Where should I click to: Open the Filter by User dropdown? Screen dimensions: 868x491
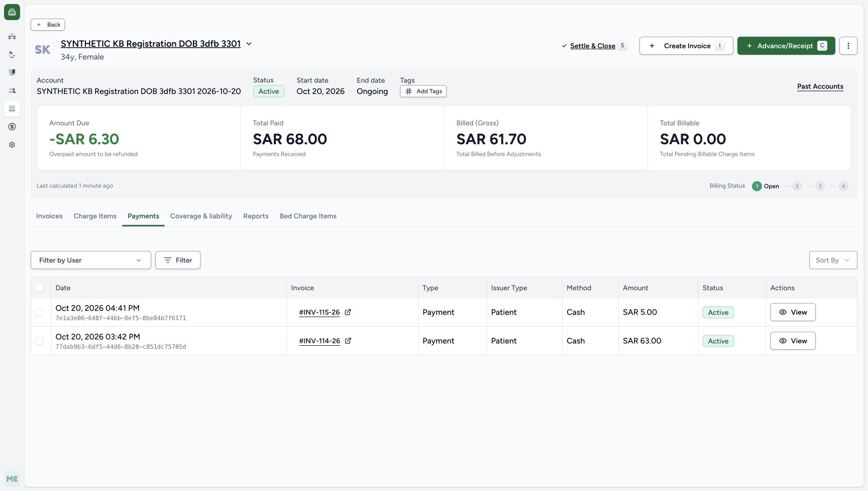(91, 260)
